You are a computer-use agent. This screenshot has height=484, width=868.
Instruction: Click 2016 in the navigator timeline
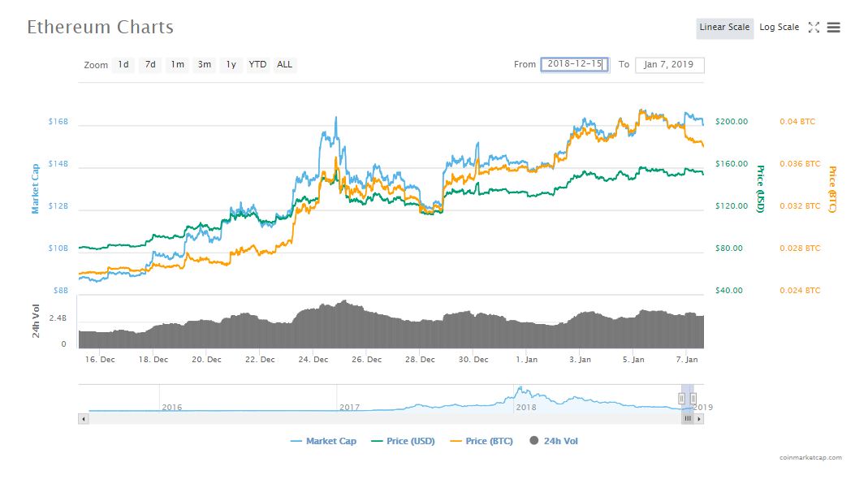pos(171,408)
